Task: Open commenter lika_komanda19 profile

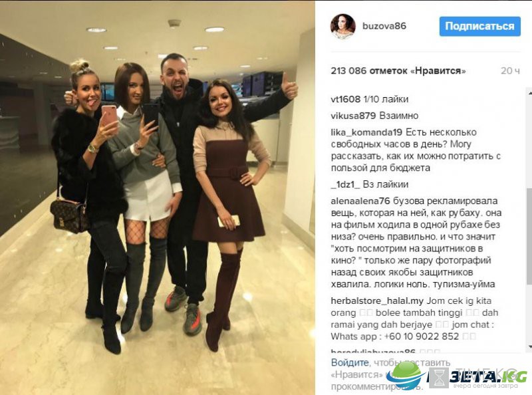Action: click(x=366, y=132)
